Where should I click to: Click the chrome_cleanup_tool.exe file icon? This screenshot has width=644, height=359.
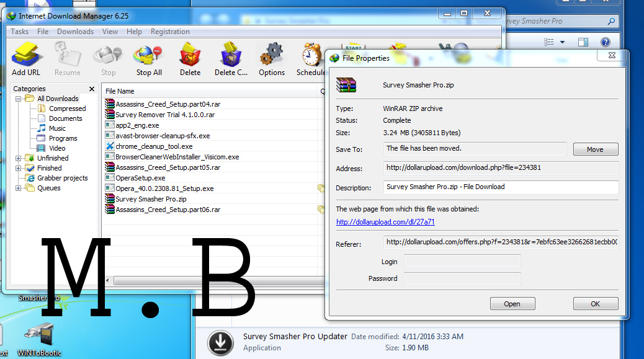[110, 146]
